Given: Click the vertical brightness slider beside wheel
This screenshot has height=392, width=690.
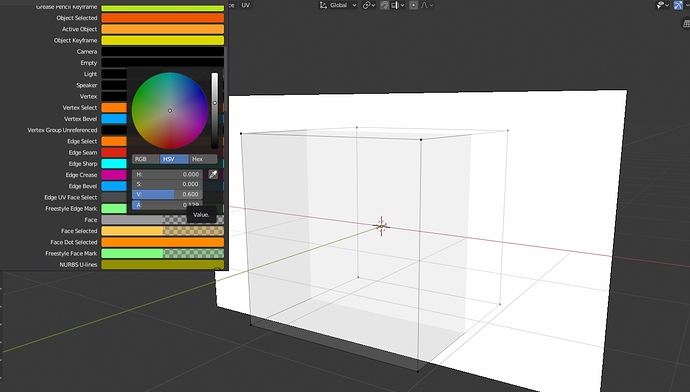Looking at the screenshot, I should point(214,110).
